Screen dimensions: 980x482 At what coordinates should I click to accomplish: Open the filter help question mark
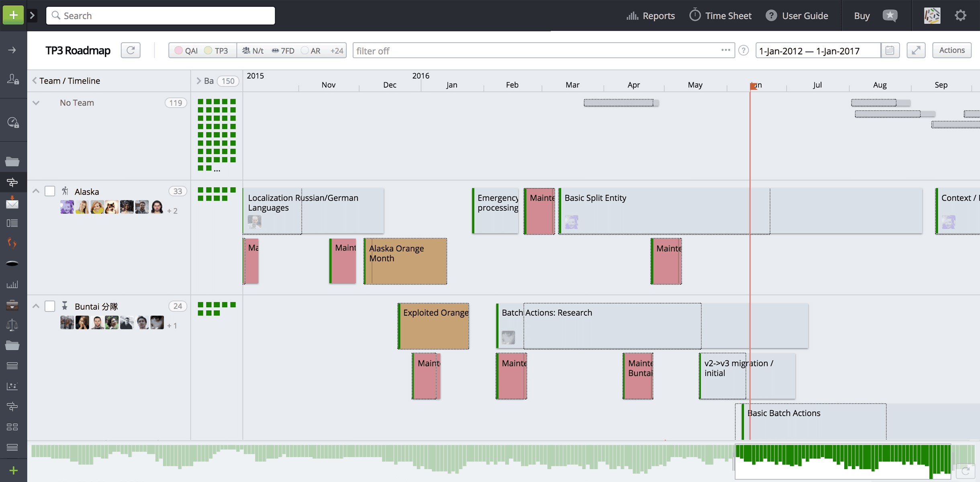[x=743, y=50]
